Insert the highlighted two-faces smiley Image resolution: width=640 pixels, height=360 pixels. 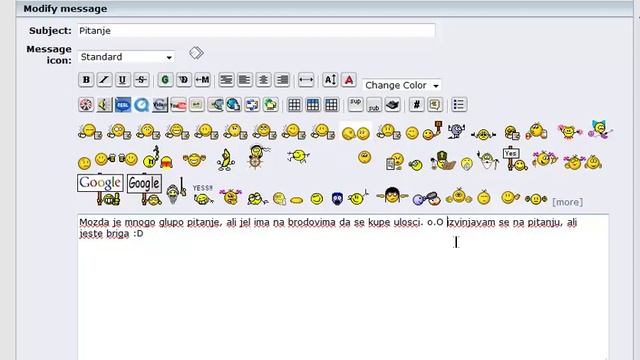(x=356, y=132)
